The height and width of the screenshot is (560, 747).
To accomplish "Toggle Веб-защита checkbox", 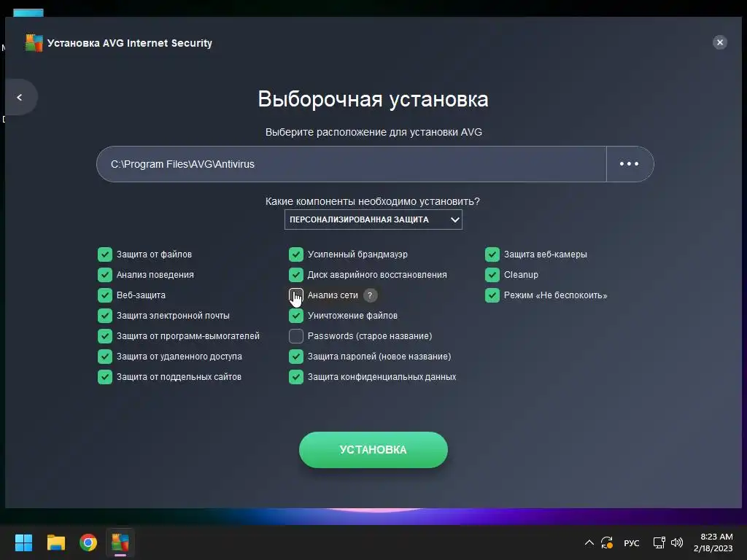I will (x=105, y=295).
